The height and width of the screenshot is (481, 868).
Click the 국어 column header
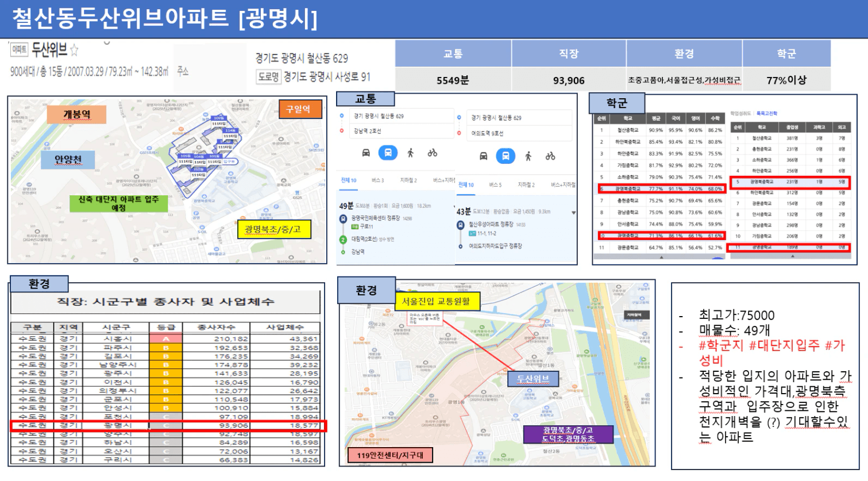(676, 118)
